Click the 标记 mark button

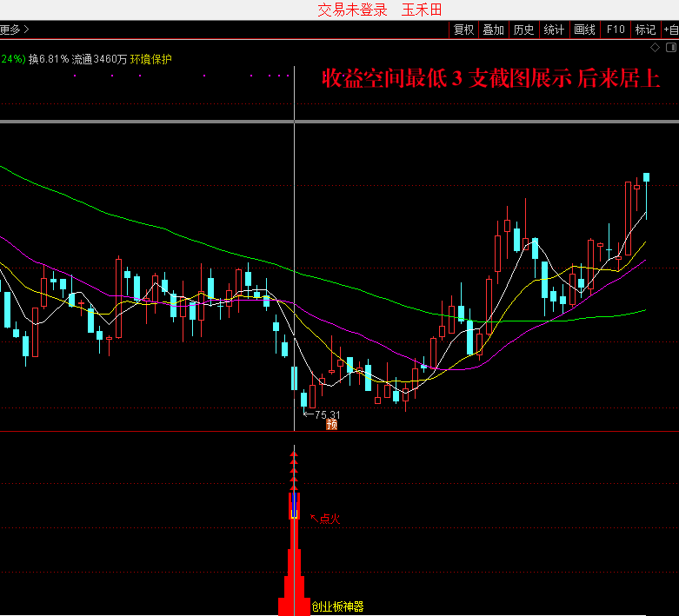point(645,30)
